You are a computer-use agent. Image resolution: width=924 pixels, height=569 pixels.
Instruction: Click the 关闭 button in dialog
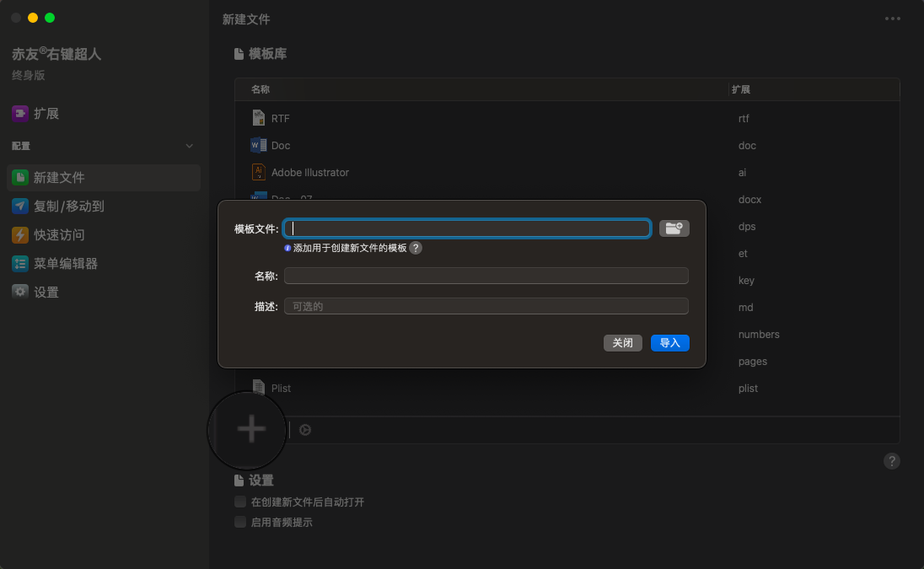point(623,343)
